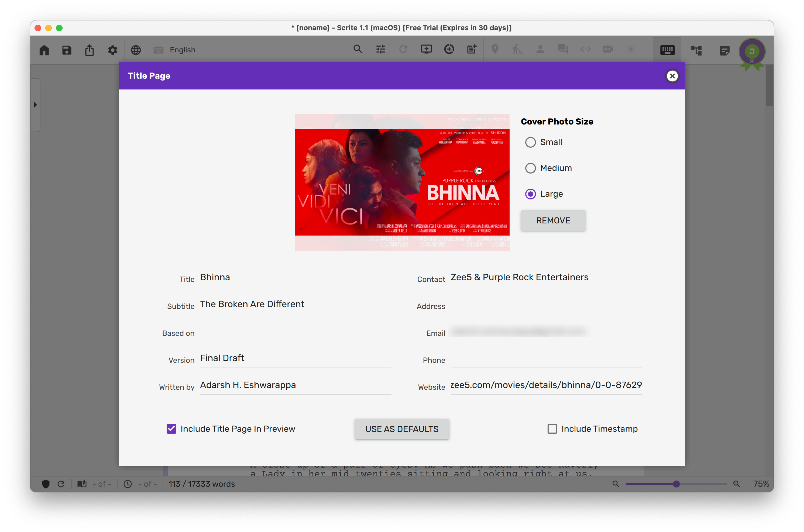Click the add scene monitor-plus icon
This screenshot has height=532, width=804.
[426, 49]
